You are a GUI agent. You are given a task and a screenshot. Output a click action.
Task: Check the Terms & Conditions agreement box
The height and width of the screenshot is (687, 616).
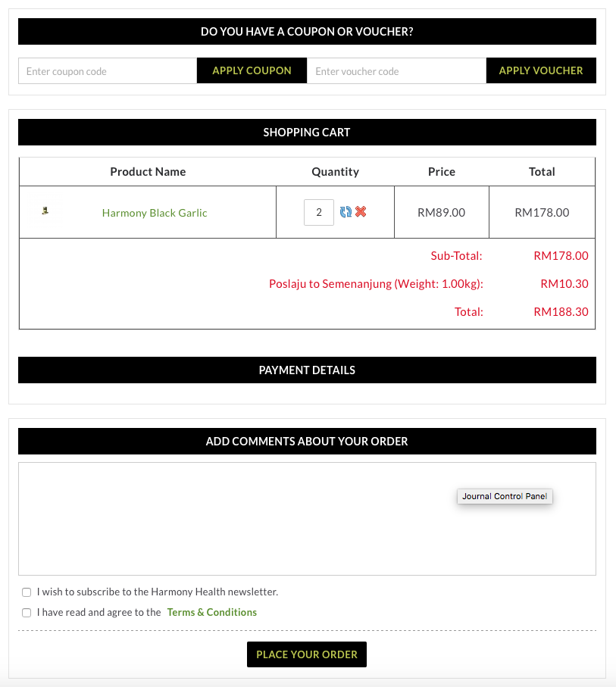[27, 612]
